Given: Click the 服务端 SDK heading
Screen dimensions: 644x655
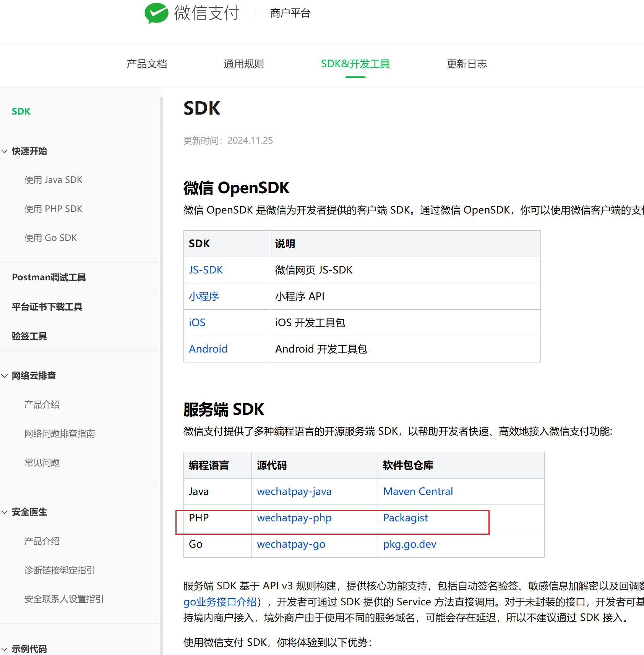Looking at the screenshot, I should 224,409.
